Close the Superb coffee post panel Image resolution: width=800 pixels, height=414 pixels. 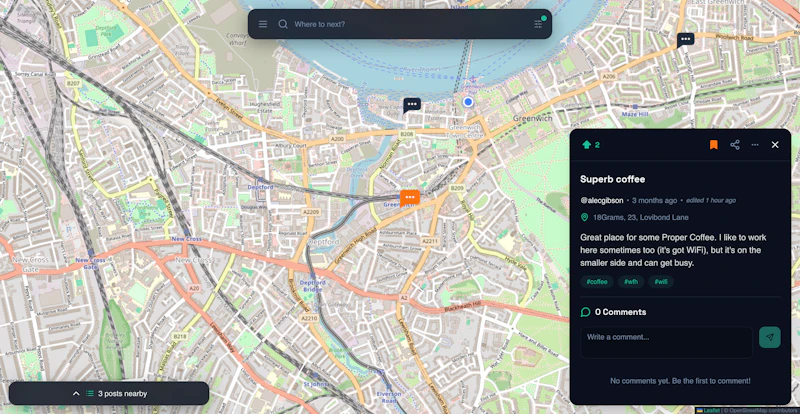[x=775, y=145]
